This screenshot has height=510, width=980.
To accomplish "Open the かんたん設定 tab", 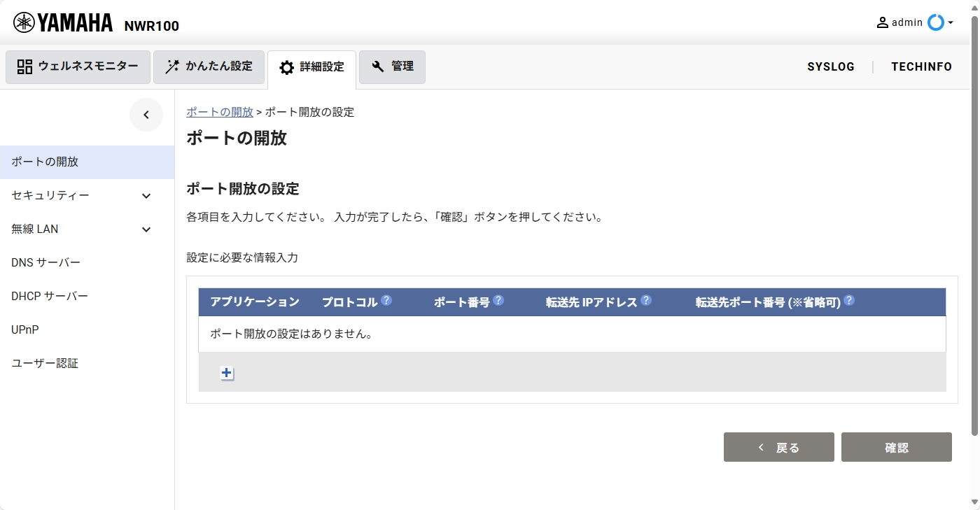I will pos(209,67).
